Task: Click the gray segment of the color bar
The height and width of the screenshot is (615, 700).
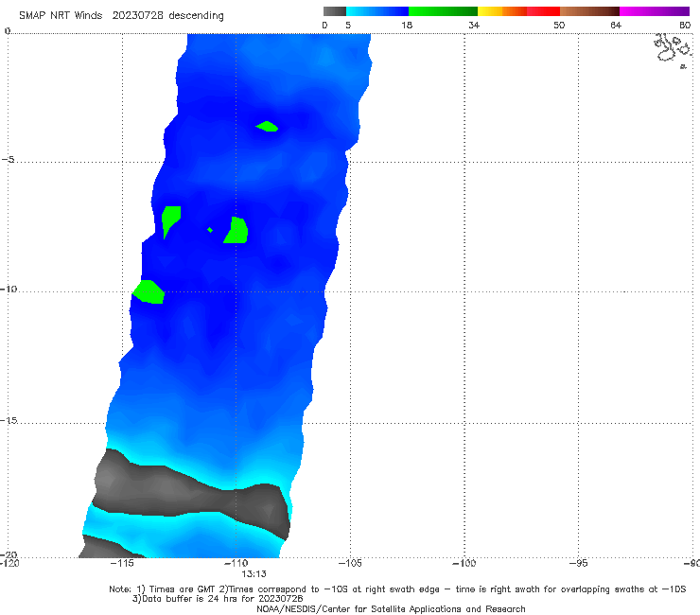Action: click(x=335, y=11)
